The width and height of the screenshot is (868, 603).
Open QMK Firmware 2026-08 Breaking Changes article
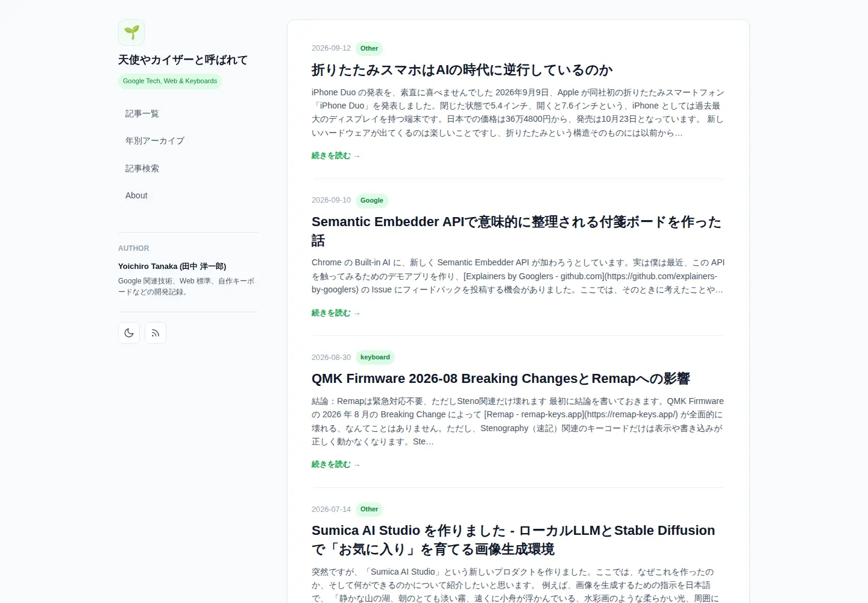click(x=500, y=379)
